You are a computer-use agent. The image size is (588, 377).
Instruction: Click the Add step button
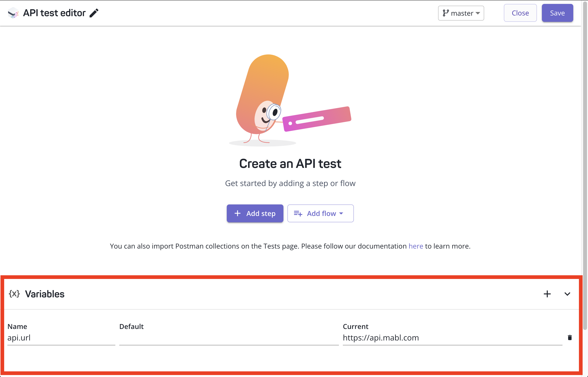pos(255,213)
